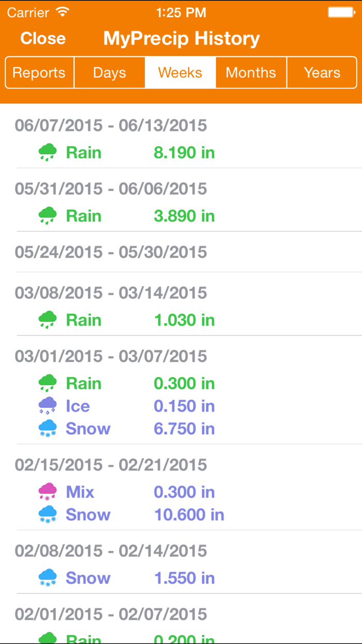The height and width of the screenshot is (644, 362).
Task: Tap the 10.600 in snow total
Action: (189, 515)
